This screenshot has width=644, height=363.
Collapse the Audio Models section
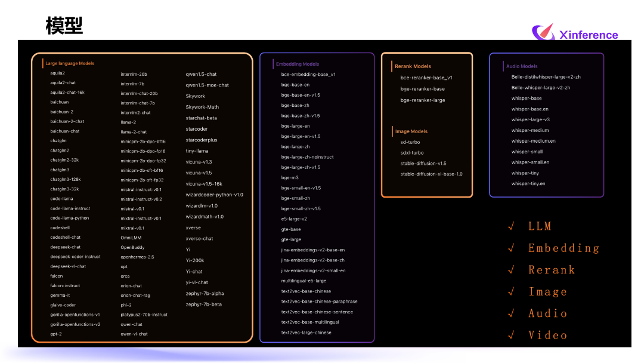[522, 66]
